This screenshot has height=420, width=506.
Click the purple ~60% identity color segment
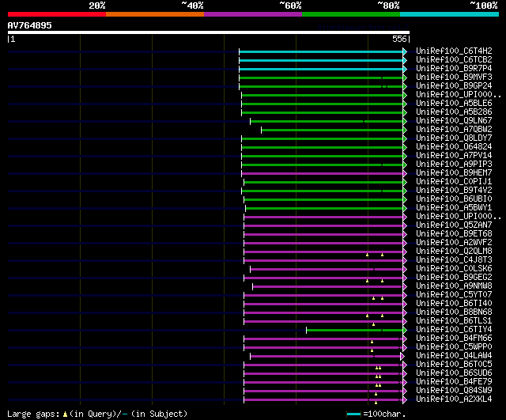pyautogui.click(x=253, y=14)
